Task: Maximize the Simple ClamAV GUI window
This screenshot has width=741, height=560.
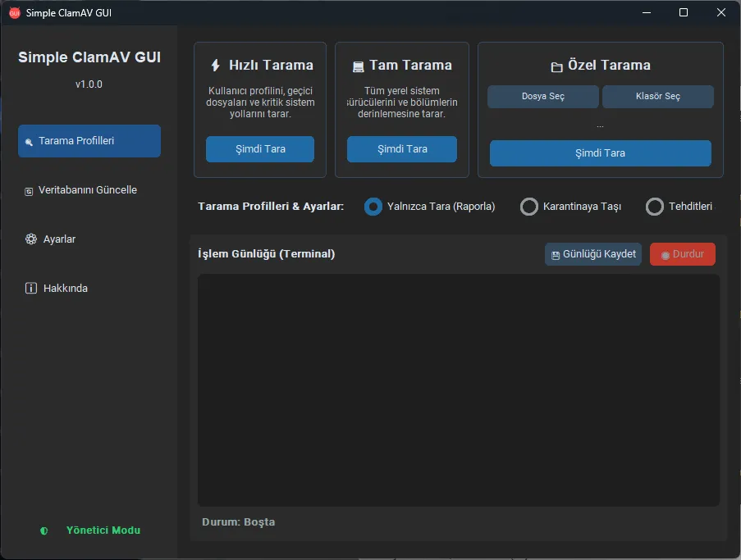Action: pyautogui.click(x=684, y=13)
